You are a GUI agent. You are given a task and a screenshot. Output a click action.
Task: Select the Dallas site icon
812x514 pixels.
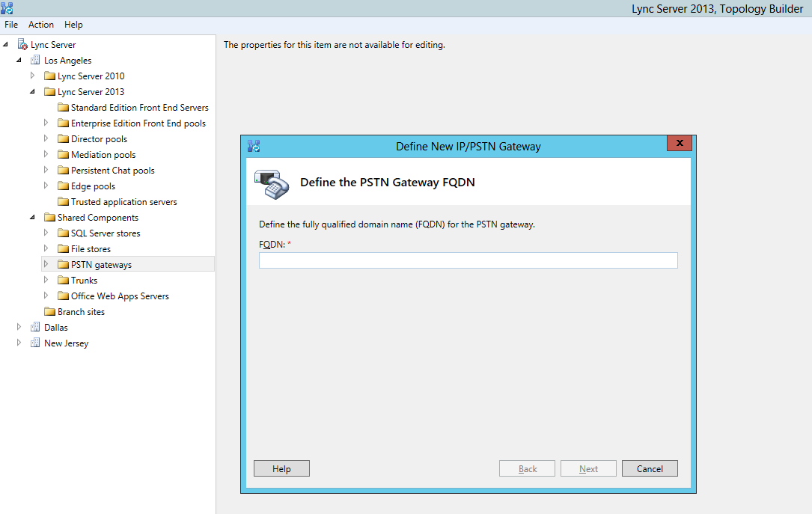[x=36, y=328]
